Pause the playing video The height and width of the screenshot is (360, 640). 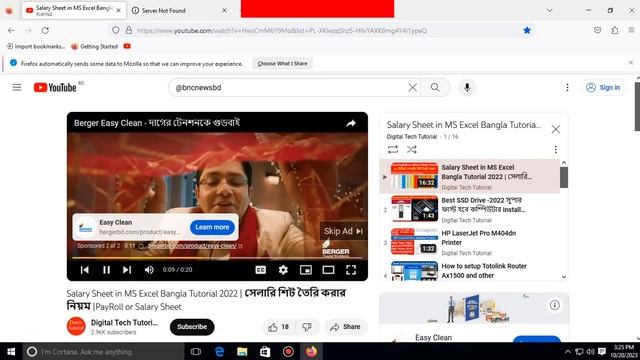click(106, 270)
